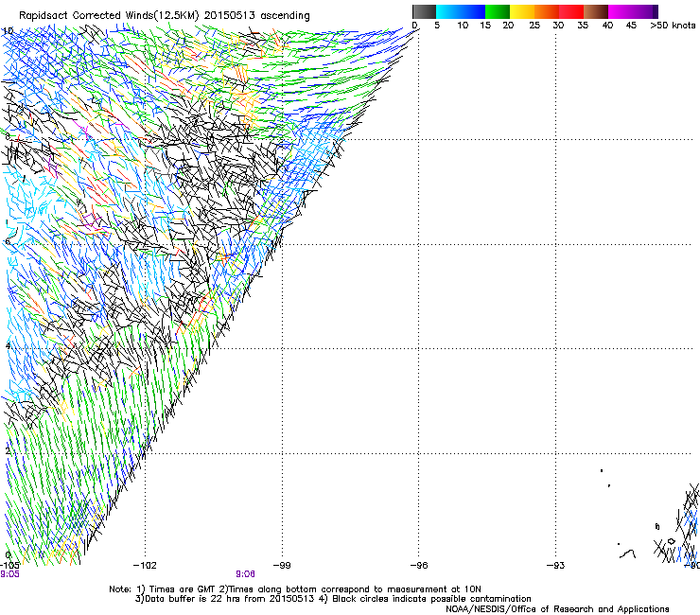Click the cyan 5-10 knots legend segment
700x615 pixels.
(448, 11)
